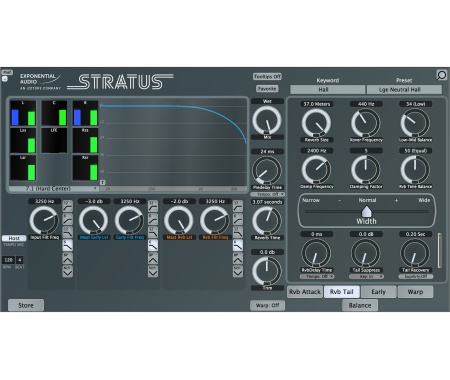The image size is (450, 380).
Task: Click the Tail Suppress knob
Action: tap(366, 253)
